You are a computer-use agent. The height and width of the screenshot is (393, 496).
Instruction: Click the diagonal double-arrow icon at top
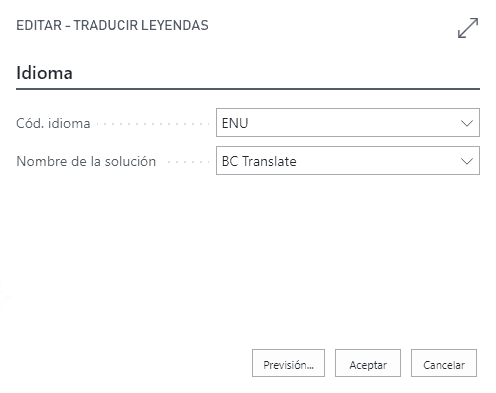[x=468, y=28]
